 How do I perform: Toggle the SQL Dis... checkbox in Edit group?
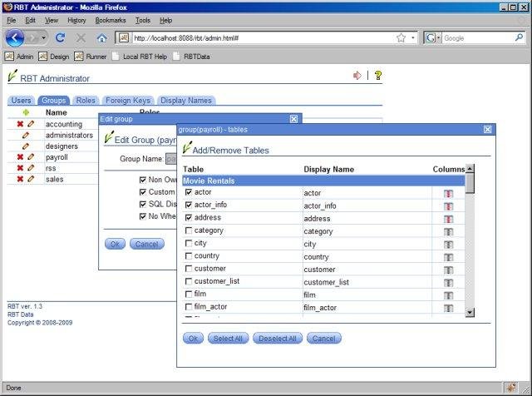[143, 204]
